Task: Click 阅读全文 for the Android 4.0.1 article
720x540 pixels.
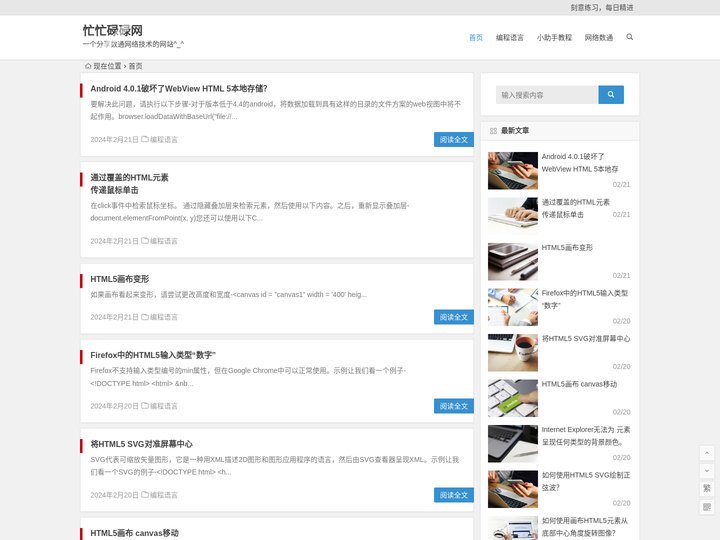Action: [454, 140]
